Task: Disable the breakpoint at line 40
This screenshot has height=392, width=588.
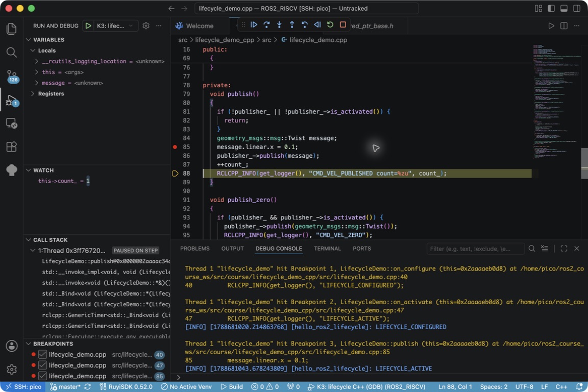Action: pyautogui.click(x=43, y=355)
